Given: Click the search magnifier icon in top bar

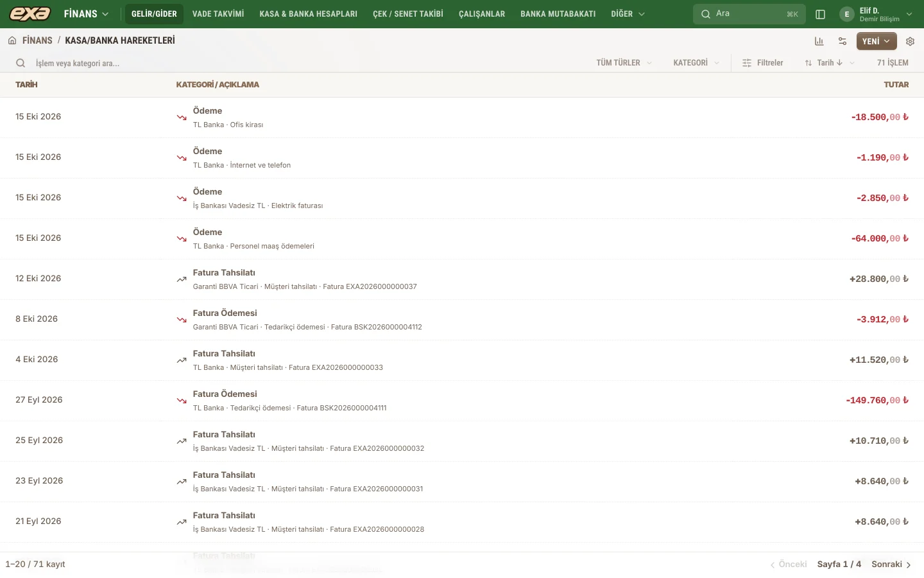Looking at the screenshot, I should point(706,14).
